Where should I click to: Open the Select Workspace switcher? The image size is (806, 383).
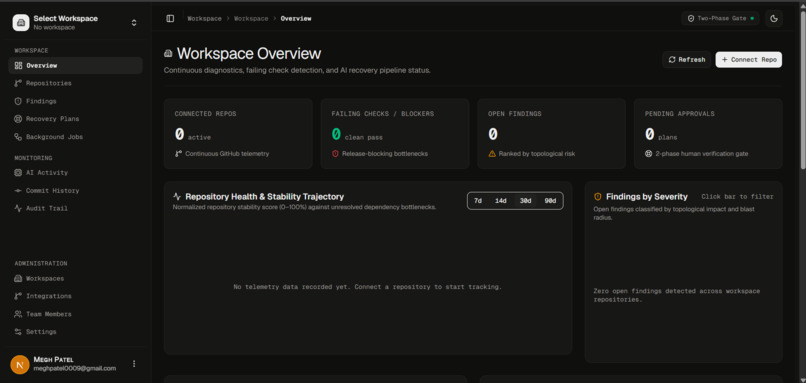(76, 23)
